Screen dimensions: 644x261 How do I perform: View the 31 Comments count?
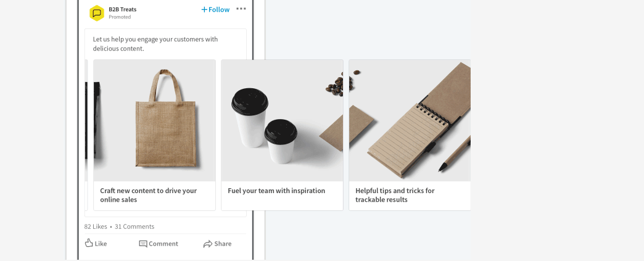(134, 226)
